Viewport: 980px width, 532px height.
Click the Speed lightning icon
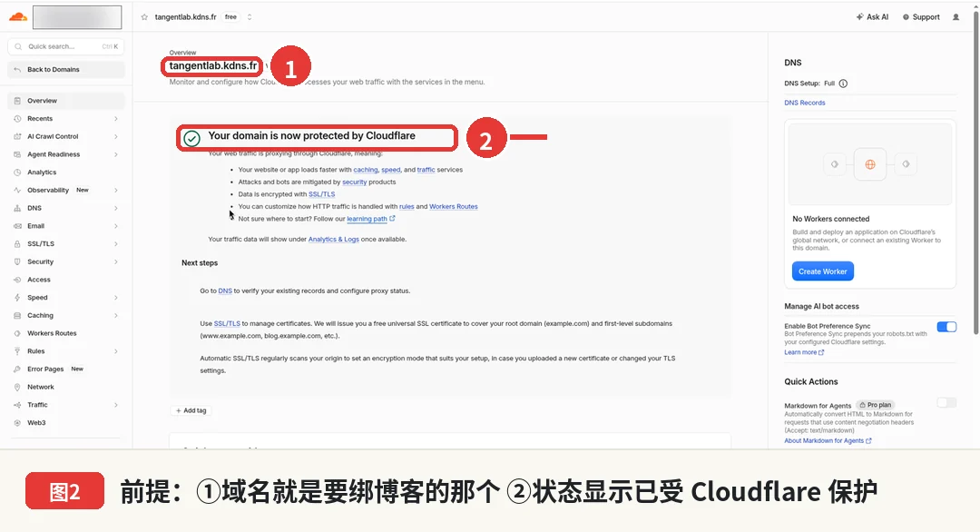[17, 298]
